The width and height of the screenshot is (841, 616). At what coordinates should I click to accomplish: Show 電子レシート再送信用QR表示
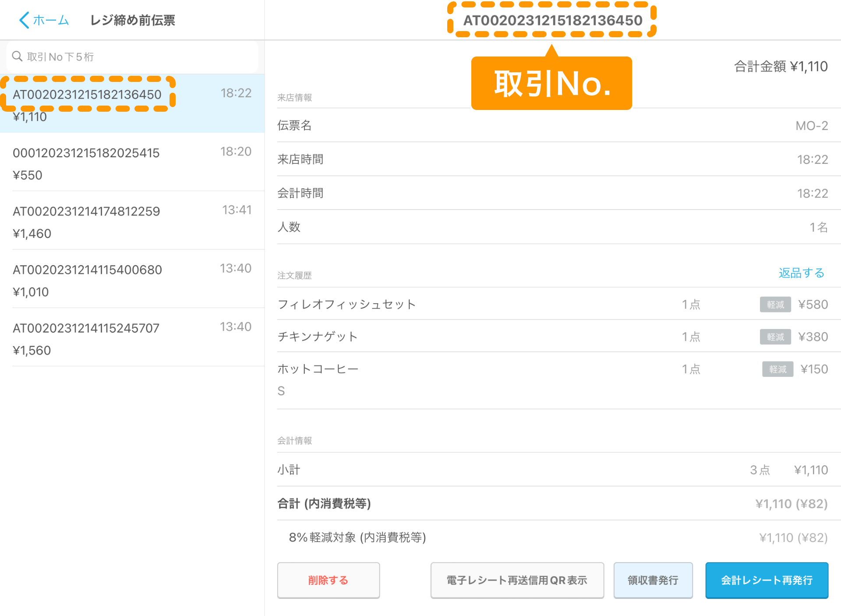[517, 580]
